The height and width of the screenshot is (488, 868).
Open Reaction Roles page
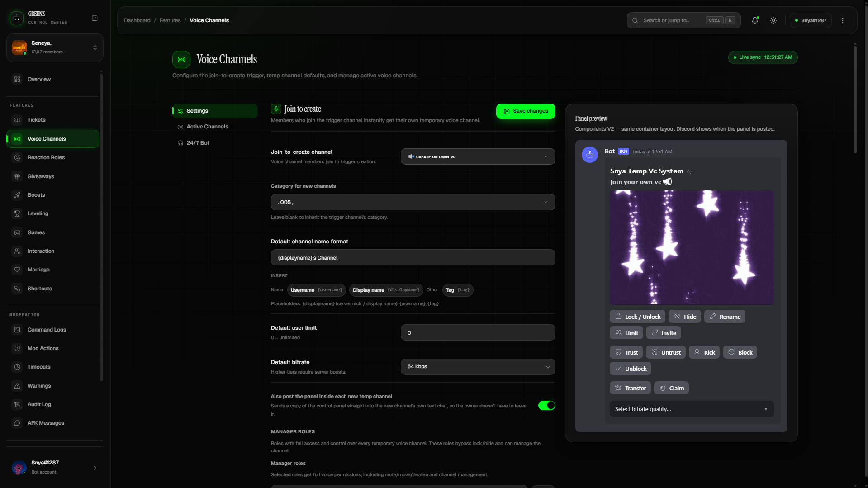click(53, 157)
